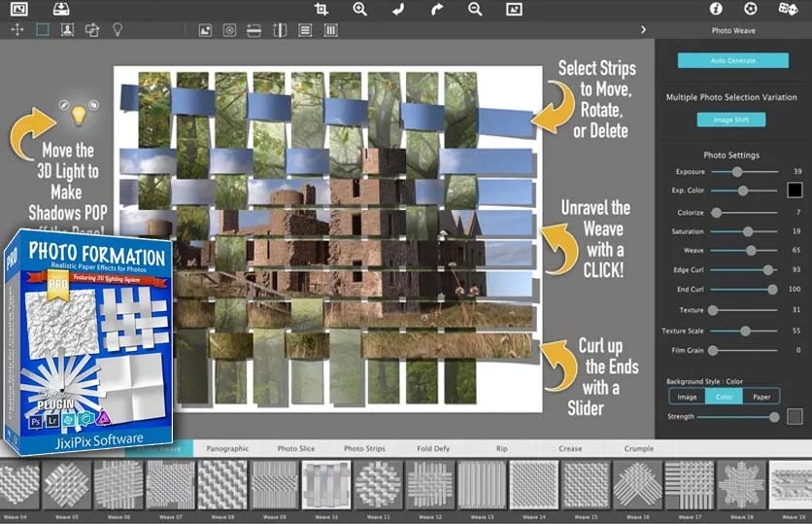Adjust the Weave slider handle
The height and width of the screenshot is (524, 812).
click(x=751, y=251)
